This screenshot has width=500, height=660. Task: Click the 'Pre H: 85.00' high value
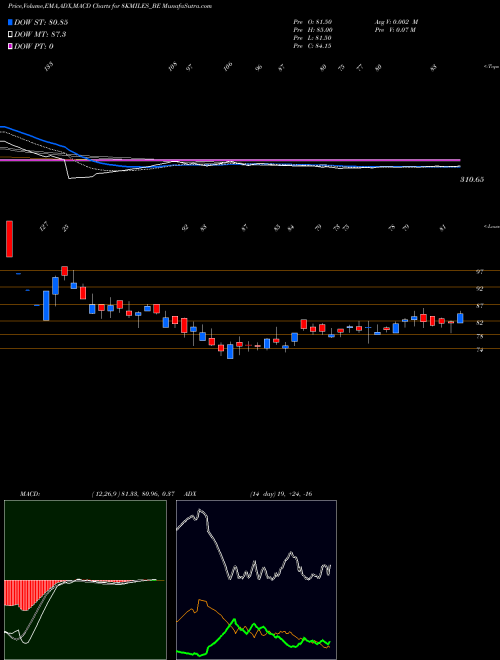click(313, 30)
